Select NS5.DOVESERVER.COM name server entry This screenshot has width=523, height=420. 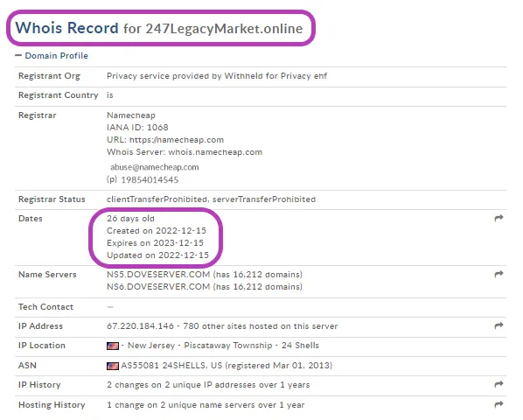click(x=158, y=274)
